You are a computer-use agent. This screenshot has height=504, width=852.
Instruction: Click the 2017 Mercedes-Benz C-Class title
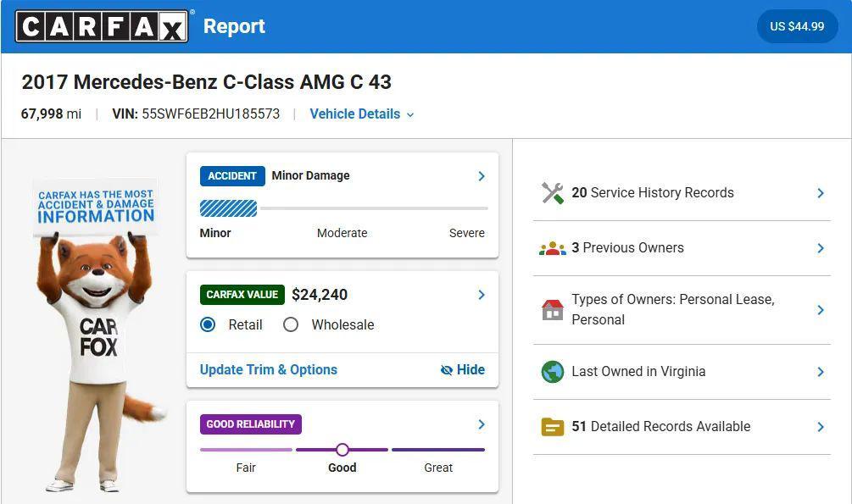pyautogui.click(x=207, y=82)
